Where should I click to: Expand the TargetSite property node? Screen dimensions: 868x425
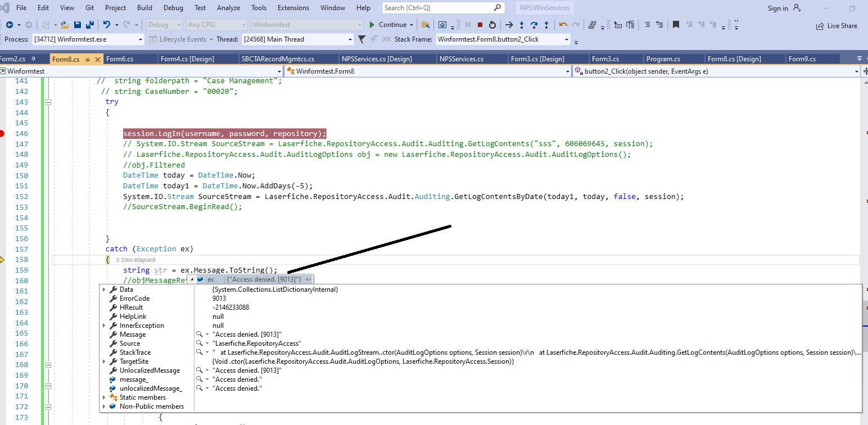click(x=104, y=361)
